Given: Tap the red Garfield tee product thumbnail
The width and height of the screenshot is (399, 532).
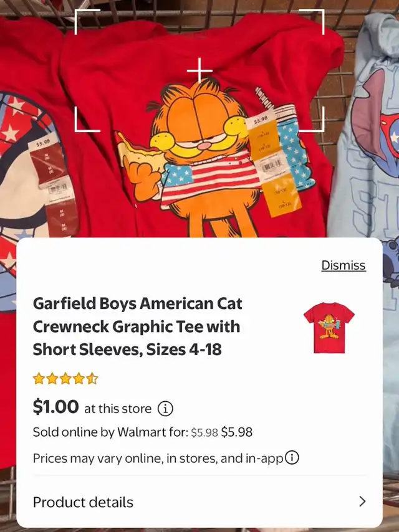Looking at the screenshot, I should coord(329,327).
